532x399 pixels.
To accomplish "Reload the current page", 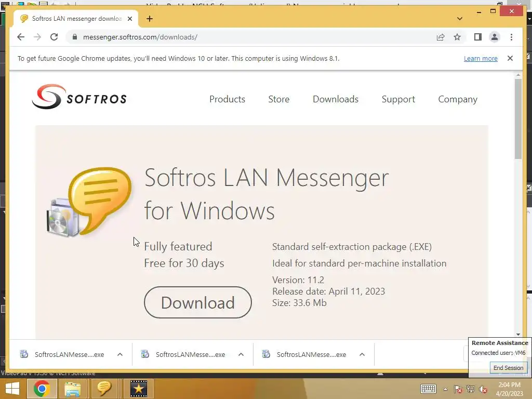I will 54,37.
